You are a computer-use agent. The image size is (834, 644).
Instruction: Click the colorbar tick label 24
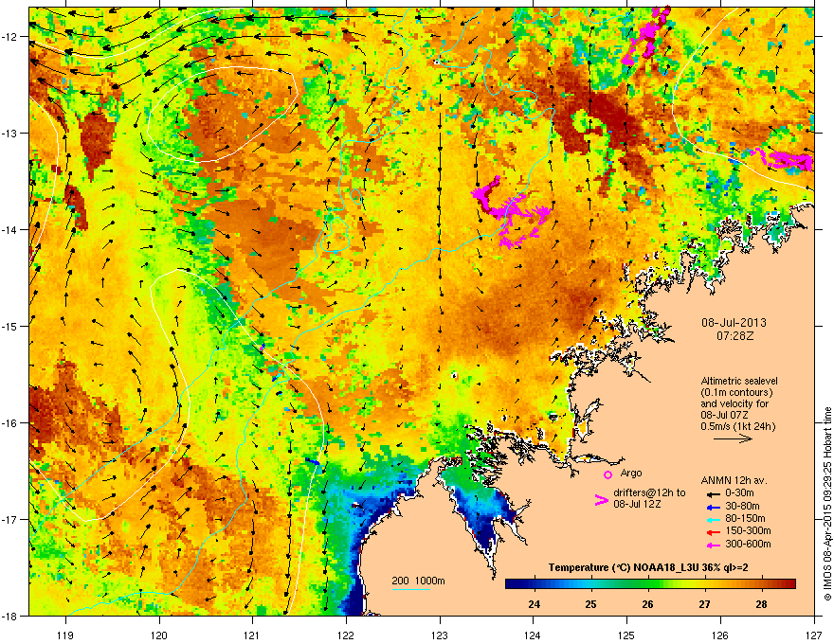tap(534, 604)
